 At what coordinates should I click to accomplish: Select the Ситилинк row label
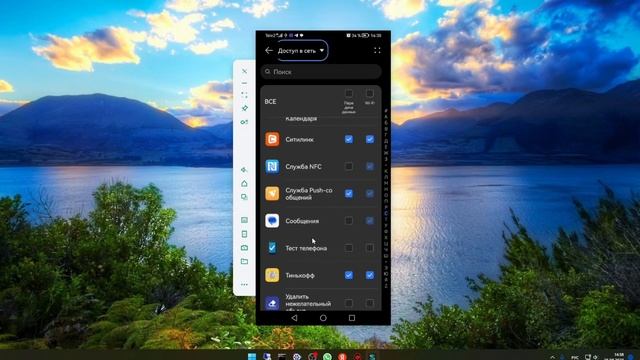(300, 140)
